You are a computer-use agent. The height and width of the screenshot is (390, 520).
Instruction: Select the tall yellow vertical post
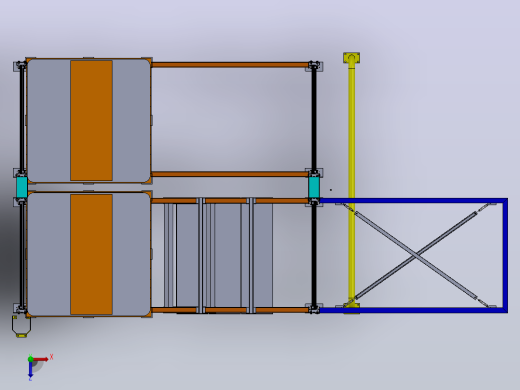click(x=351, y=183)
